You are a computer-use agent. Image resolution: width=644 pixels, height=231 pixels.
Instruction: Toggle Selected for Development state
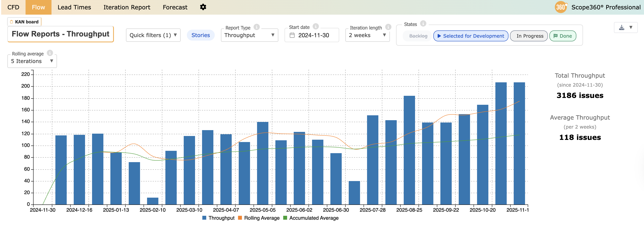[470, 36]
